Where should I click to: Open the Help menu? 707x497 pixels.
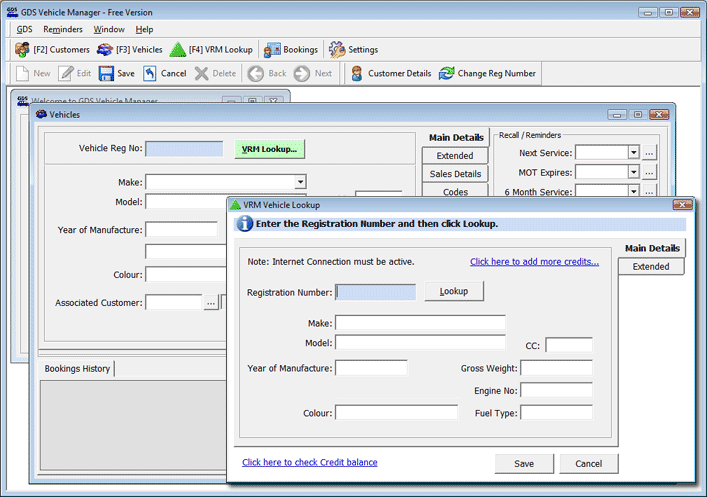pos(144,29)
